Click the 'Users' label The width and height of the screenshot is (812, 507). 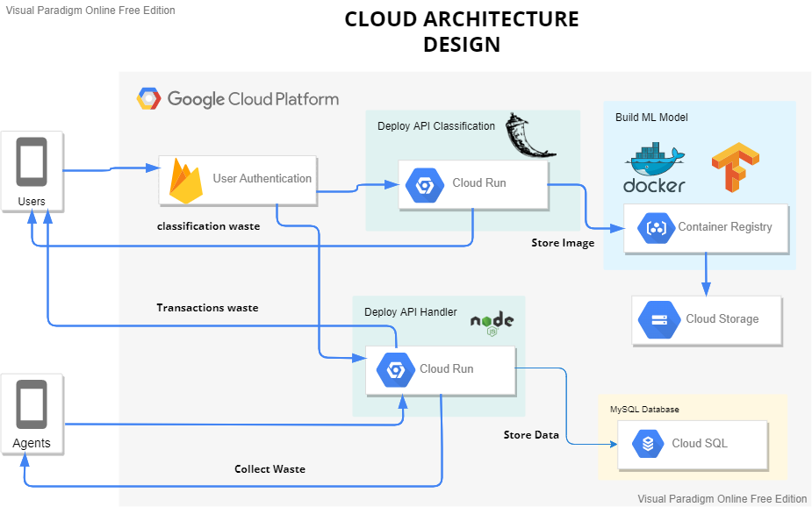coord(32,201)
